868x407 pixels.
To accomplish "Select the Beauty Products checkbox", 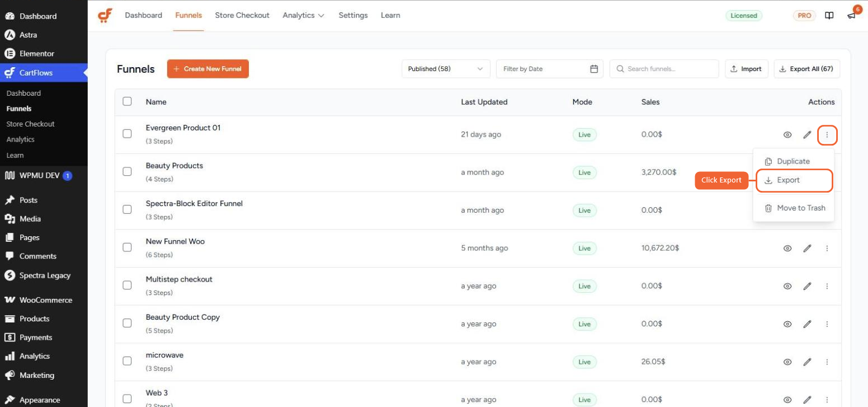I will point(127,171).
